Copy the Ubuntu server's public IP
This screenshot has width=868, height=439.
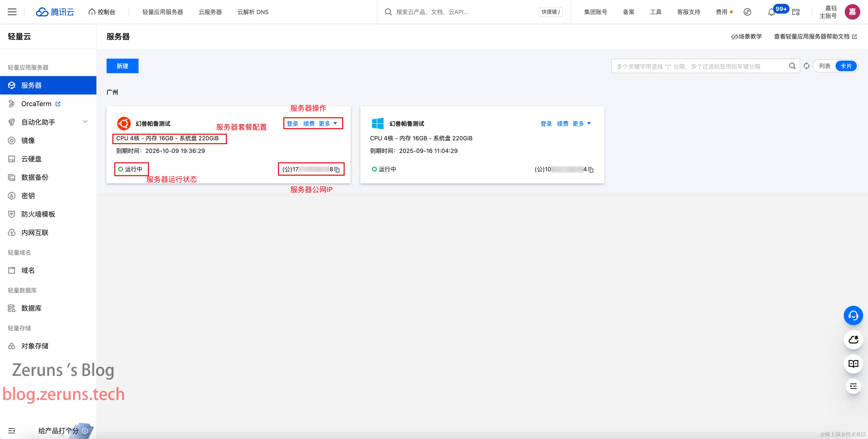(337, 170)
